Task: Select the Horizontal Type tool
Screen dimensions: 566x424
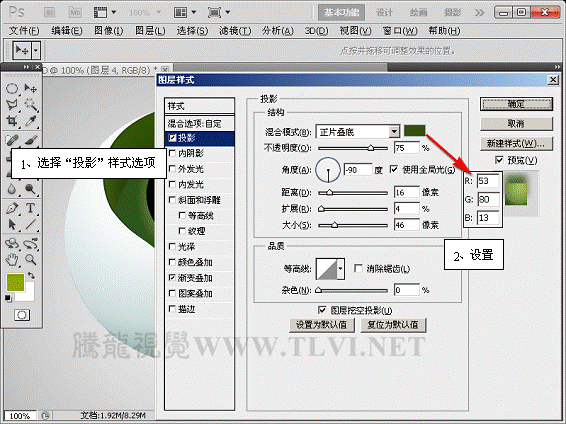Action: click(30, 208)
